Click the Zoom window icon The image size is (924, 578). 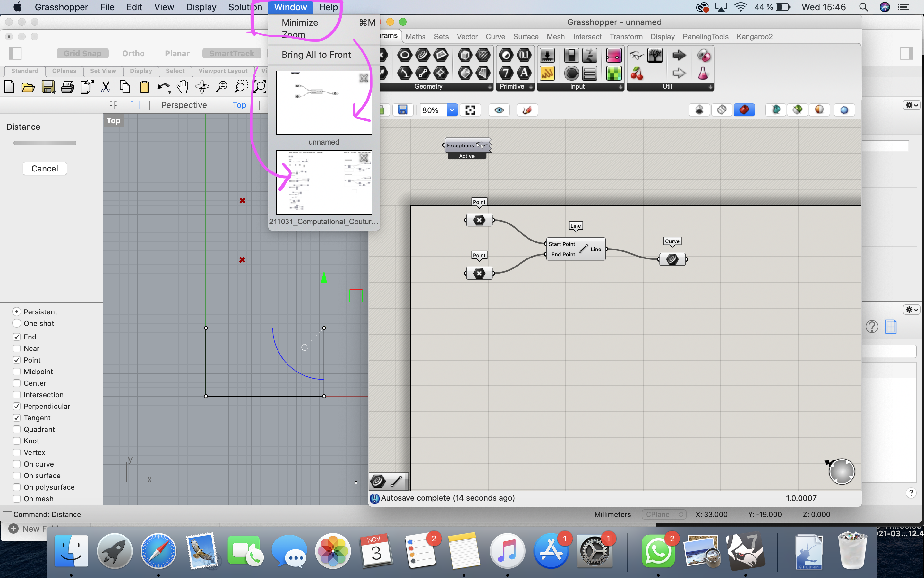point(241,87)
